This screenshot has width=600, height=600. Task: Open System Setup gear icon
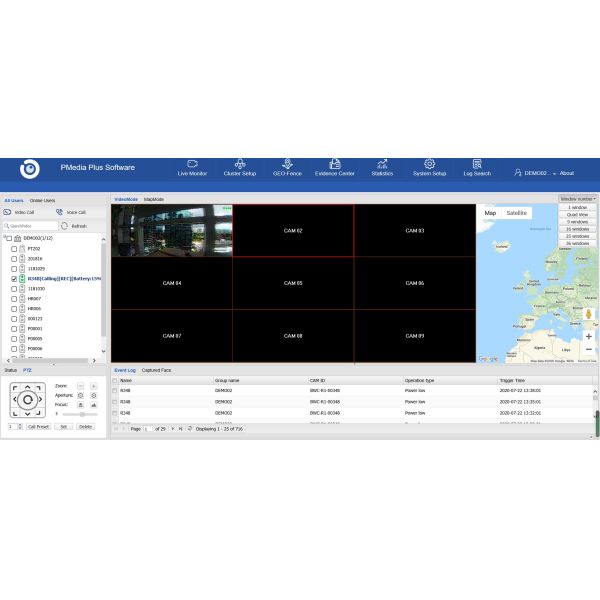(430, 168)
